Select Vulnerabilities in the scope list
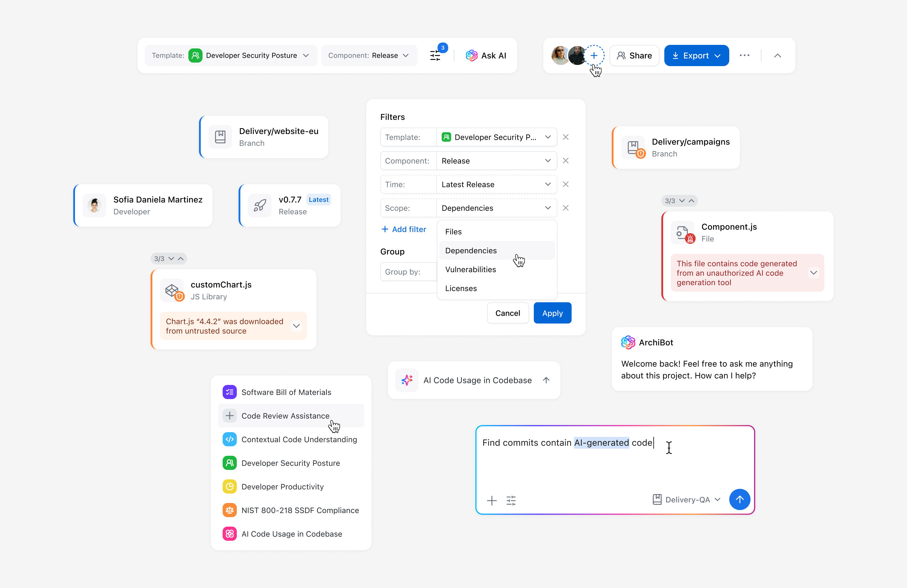The height and width of the screenshot is (588, 907). [470, 269]
